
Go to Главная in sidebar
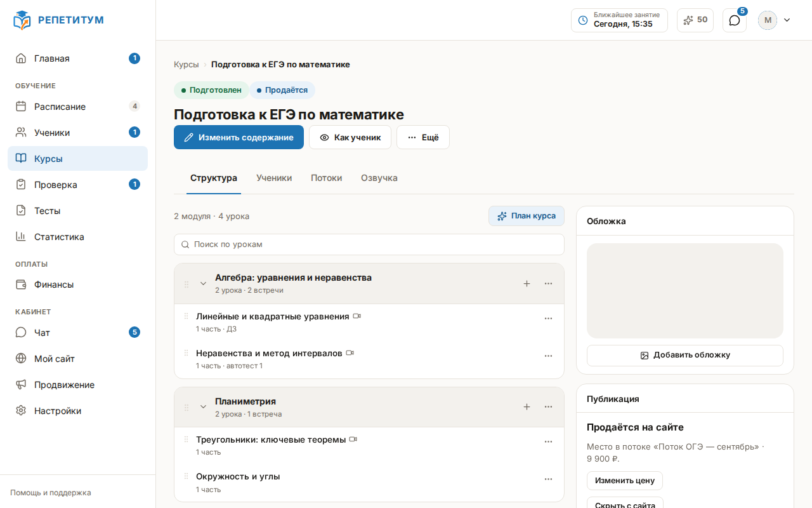pos(77,58)
